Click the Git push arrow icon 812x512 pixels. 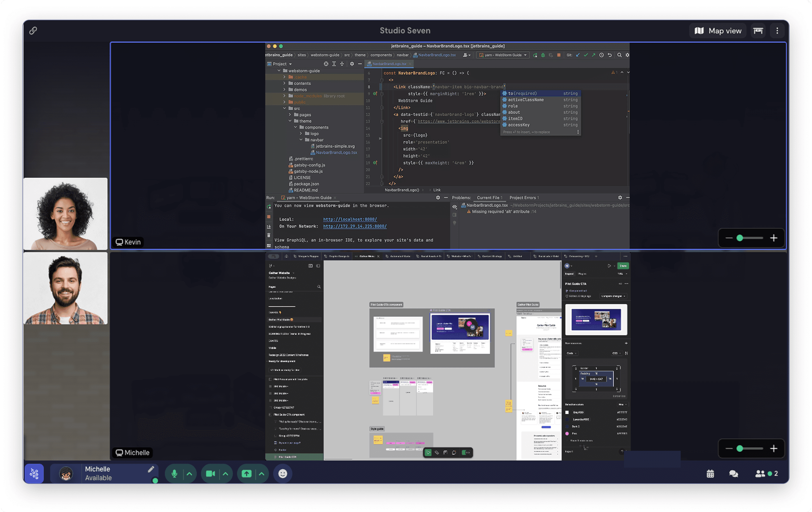click(x=593, y=55)
